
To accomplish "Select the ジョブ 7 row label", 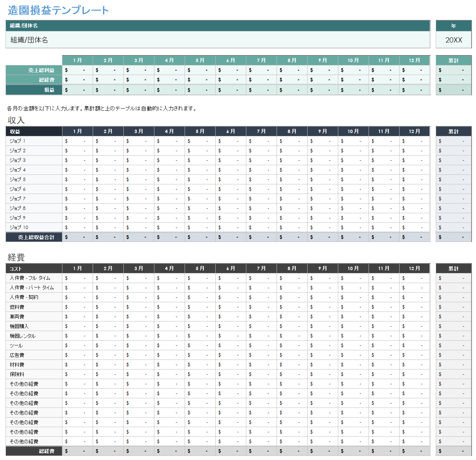I will tap(34, 199).
